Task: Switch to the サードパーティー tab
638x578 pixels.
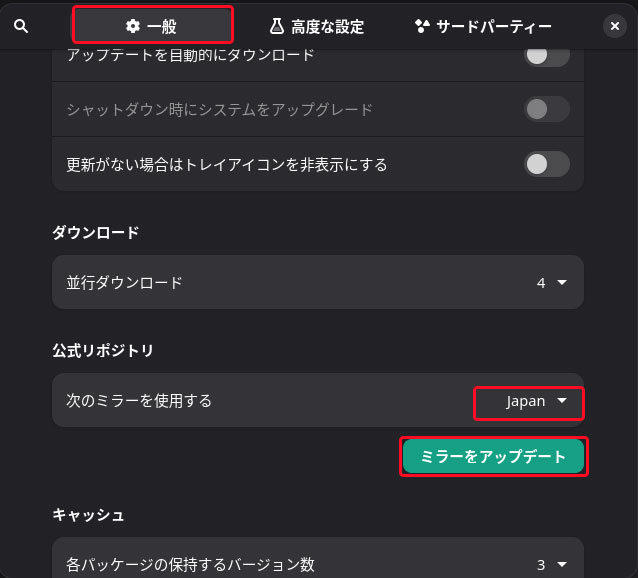Action: tap(483, 26)
